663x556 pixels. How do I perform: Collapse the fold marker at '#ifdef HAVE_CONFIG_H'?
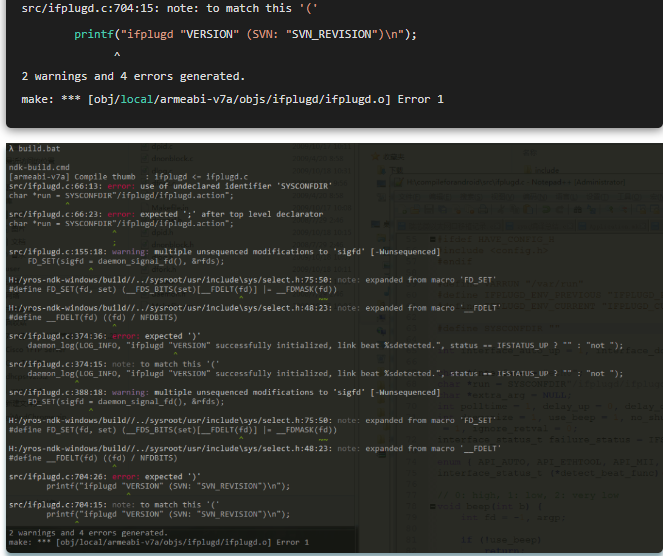point(433,239)
